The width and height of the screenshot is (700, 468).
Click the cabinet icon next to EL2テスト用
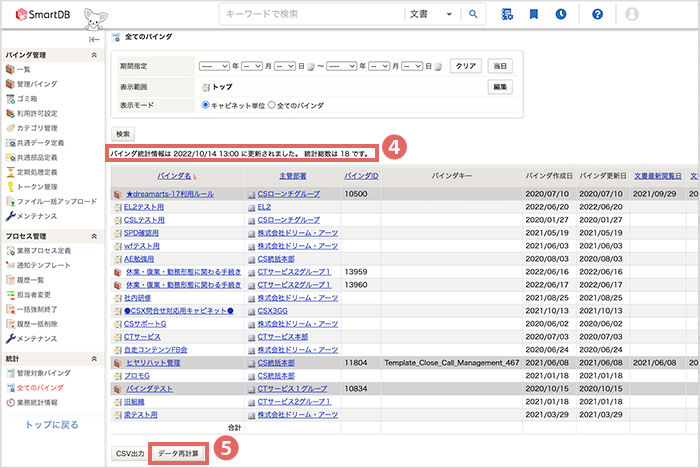tap(118, 207)
